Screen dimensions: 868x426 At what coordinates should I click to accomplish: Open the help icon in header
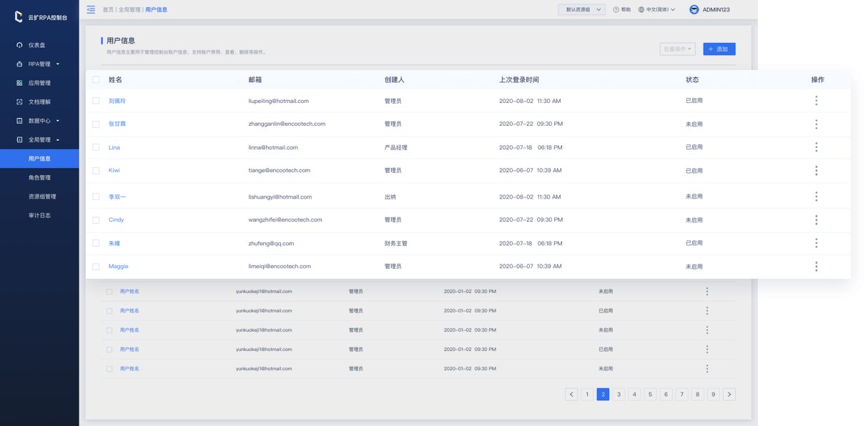[x=616, y=10]
